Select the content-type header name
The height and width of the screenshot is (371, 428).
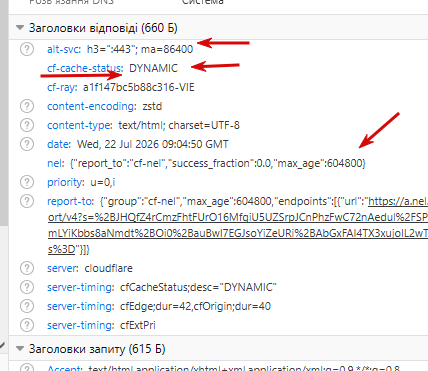click(79, 125)
